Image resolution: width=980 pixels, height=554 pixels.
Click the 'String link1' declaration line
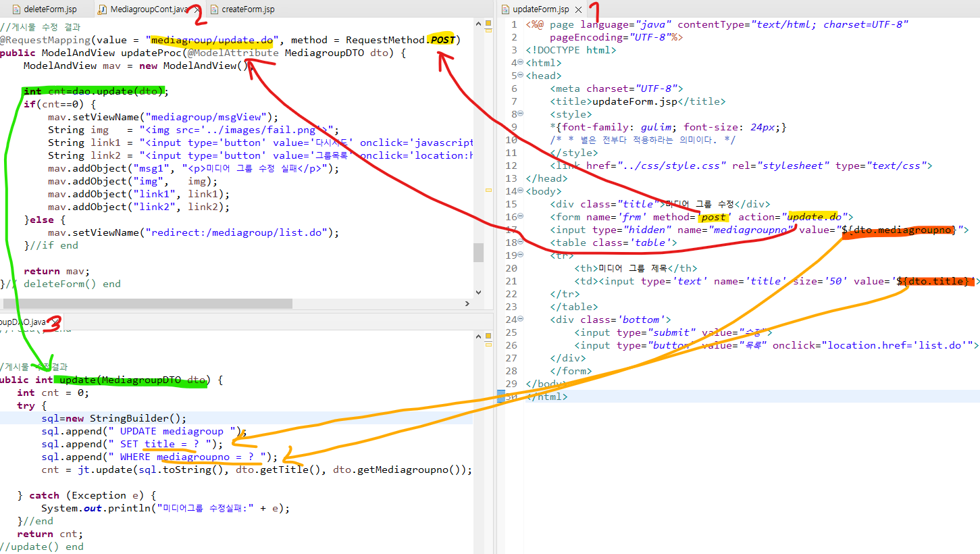261,143
